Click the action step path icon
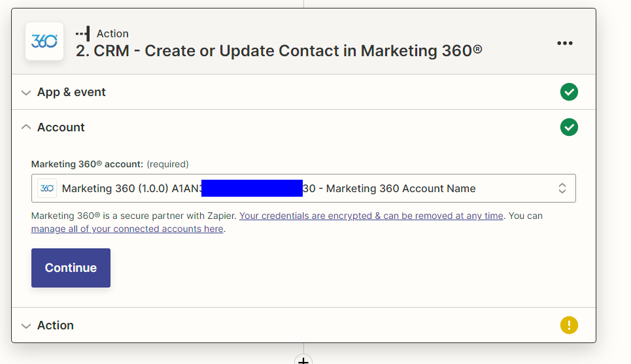Screen dimensions: 631x364 (x=83, y=34)
